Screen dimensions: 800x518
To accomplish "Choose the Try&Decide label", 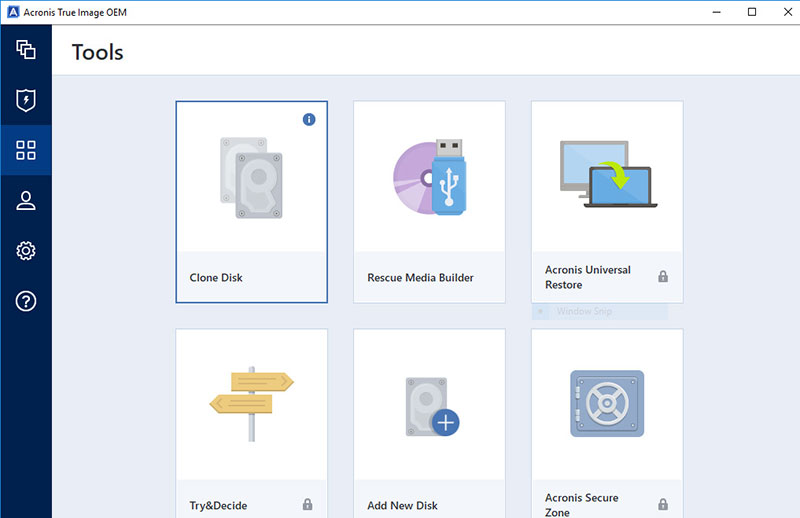I will (x=218, y=505).
